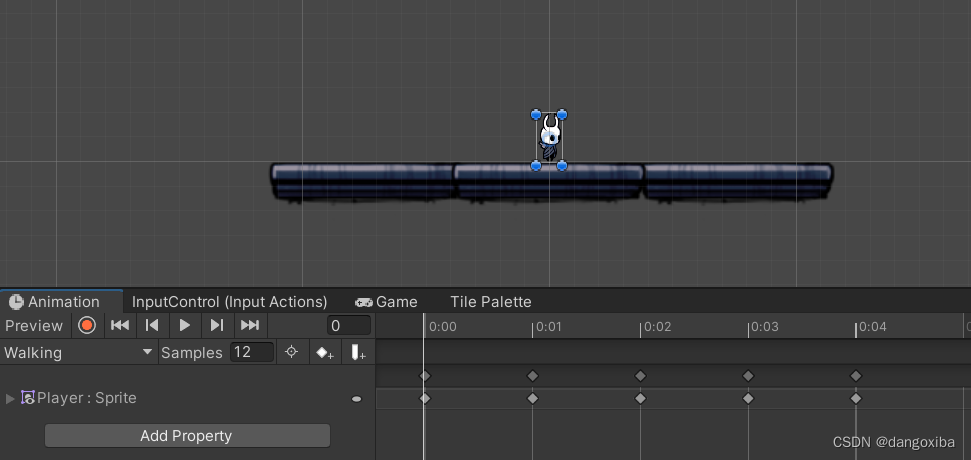Viewport: 971px width, 460px height.
Task: Select the player knight sprite in scene
Action: tap(549, 140)
